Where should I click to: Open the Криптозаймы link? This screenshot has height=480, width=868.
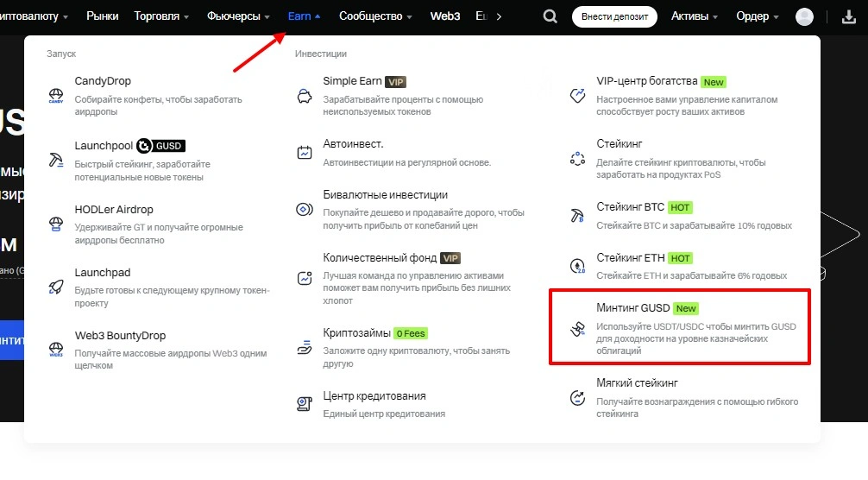click(357, 332)
